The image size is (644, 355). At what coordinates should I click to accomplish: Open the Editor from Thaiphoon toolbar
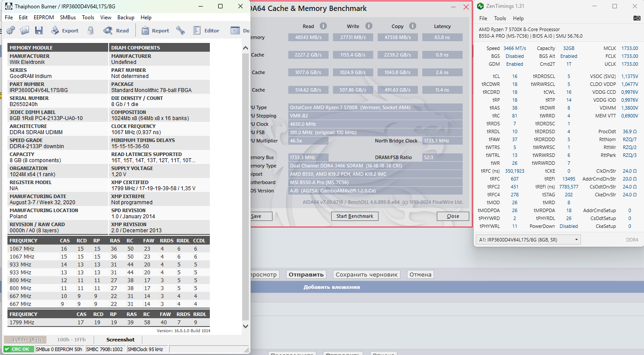(x=206, y=30)
